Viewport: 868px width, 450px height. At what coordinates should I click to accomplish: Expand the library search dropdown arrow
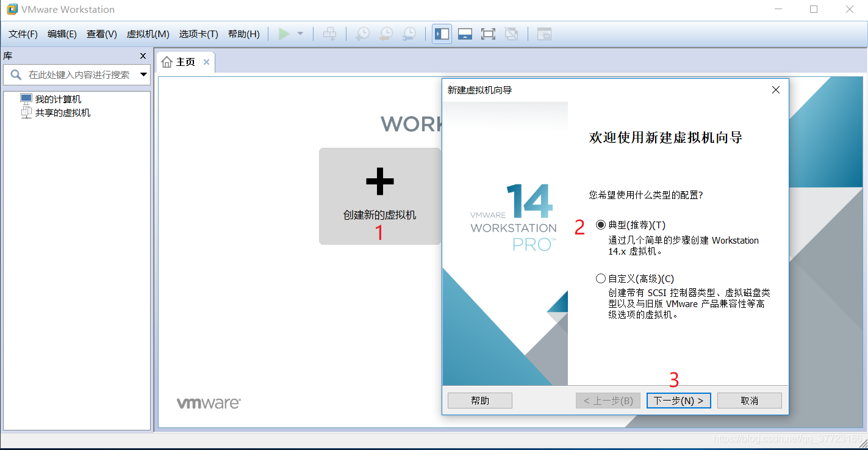pos(144,74)
